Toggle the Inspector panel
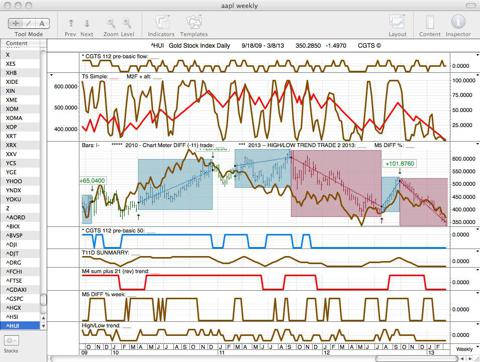 pyautogui.click(x=458, y=22)
